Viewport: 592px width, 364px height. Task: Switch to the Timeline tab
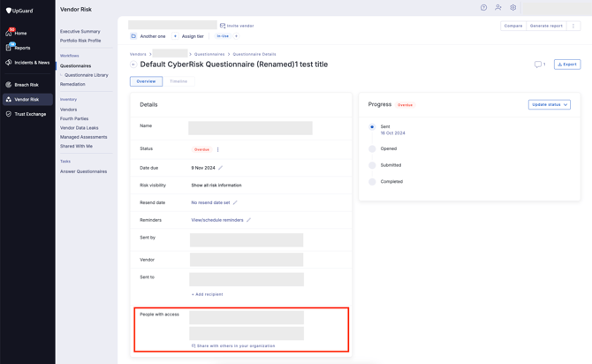point(178,81)
